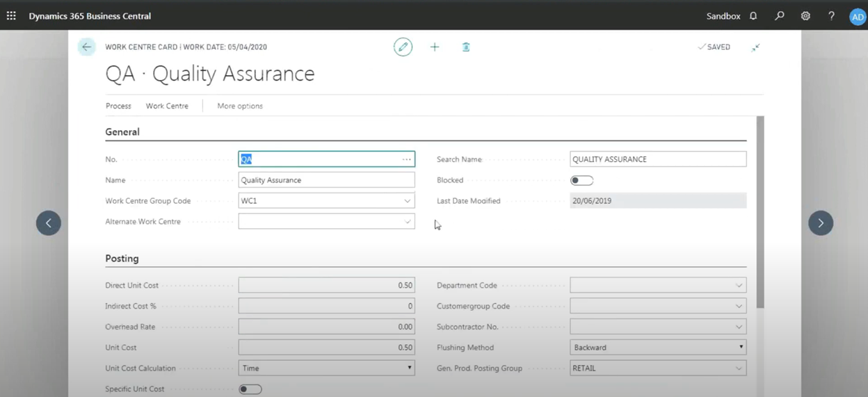Open Customergroup Code dropdown
The image size is (868, 397).
click(739, 306)
